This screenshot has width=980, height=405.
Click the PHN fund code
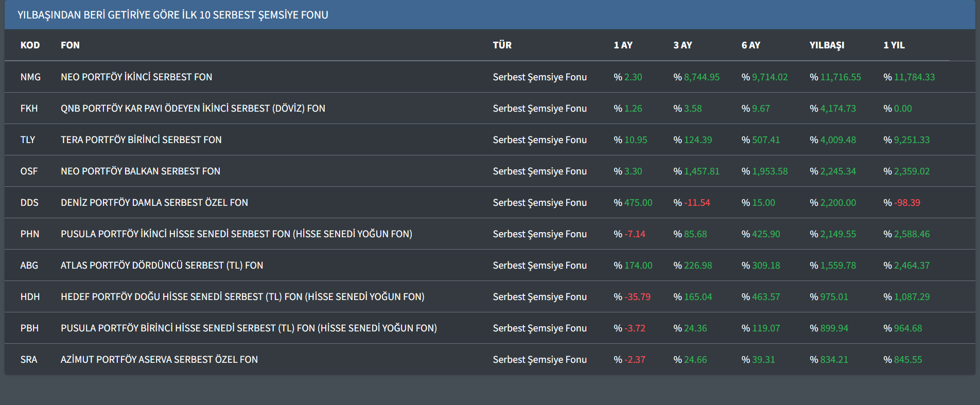[30, 234]
